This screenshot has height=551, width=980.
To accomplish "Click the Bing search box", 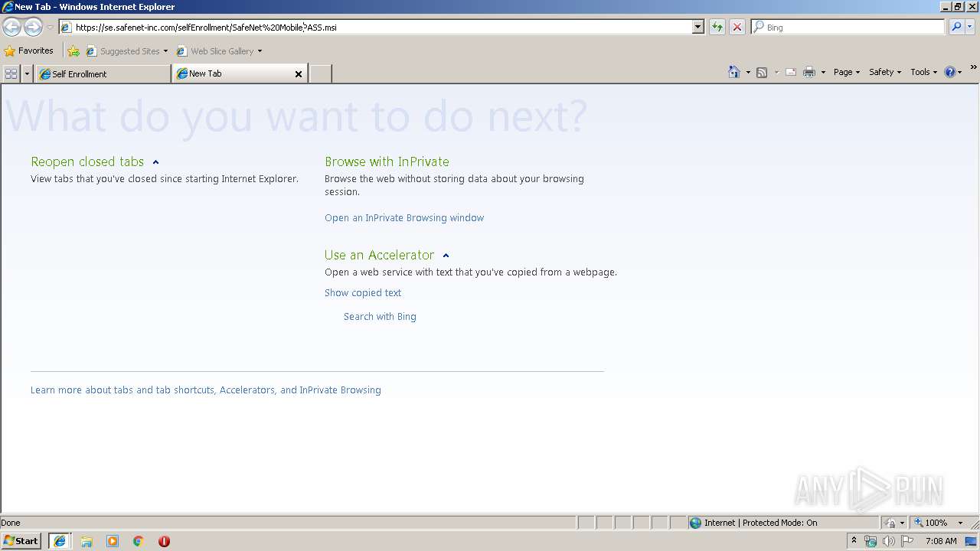I will pyautogui.click(x=848, y=28).
